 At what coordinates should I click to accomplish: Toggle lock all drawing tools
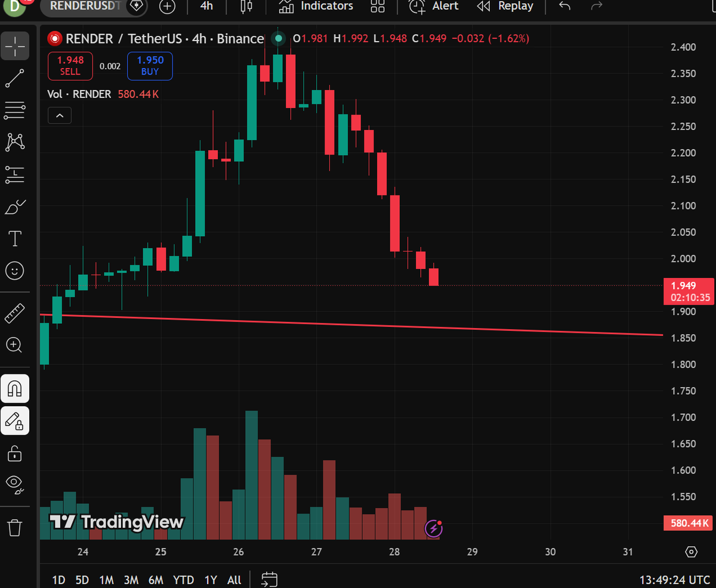pyautogui.click(x=15, y=453)
